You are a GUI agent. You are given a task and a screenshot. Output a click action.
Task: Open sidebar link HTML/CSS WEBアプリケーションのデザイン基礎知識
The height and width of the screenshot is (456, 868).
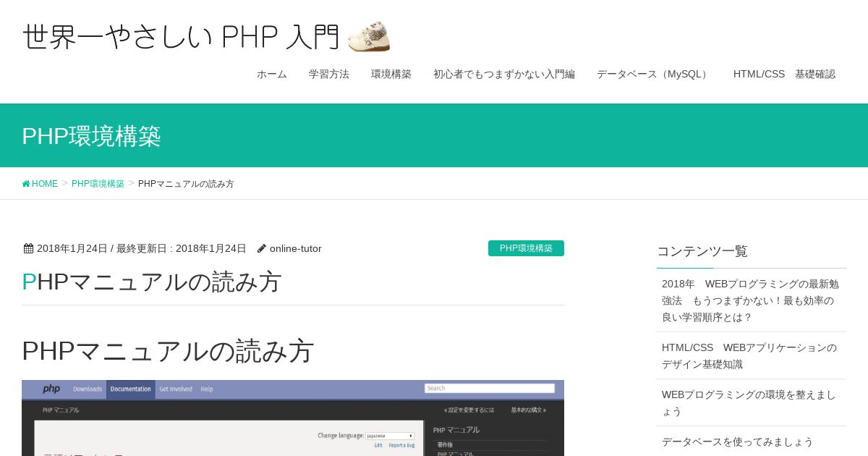tap(752, 355)
